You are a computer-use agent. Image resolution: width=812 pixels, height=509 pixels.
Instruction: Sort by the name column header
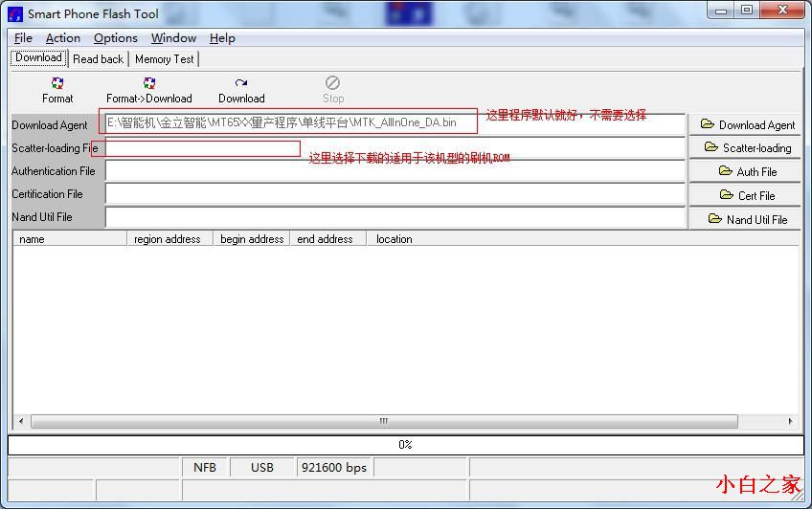69,239
